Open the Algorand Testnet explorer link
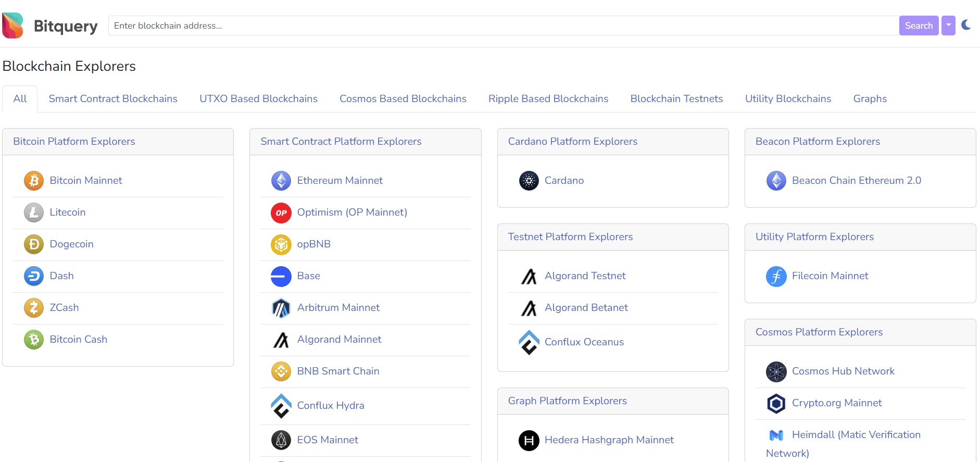The image size is (980, 462). point(585,276)
